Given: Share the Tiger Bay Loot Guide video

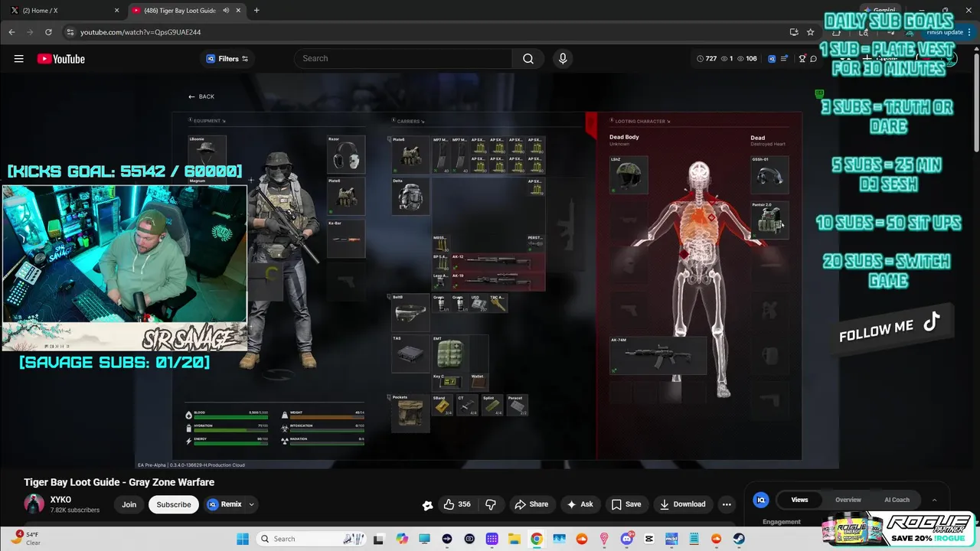Looking at the screenshot, I should [531, 504].
